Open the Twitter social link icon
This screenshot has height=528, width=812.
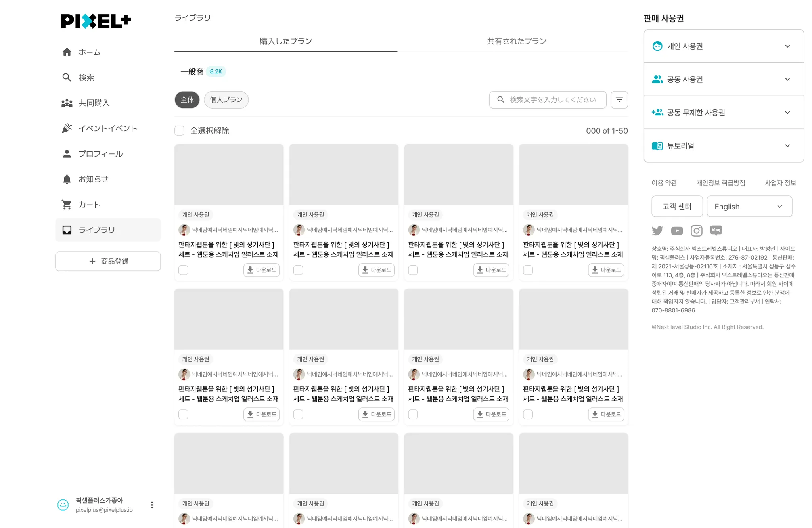(657, 230)
